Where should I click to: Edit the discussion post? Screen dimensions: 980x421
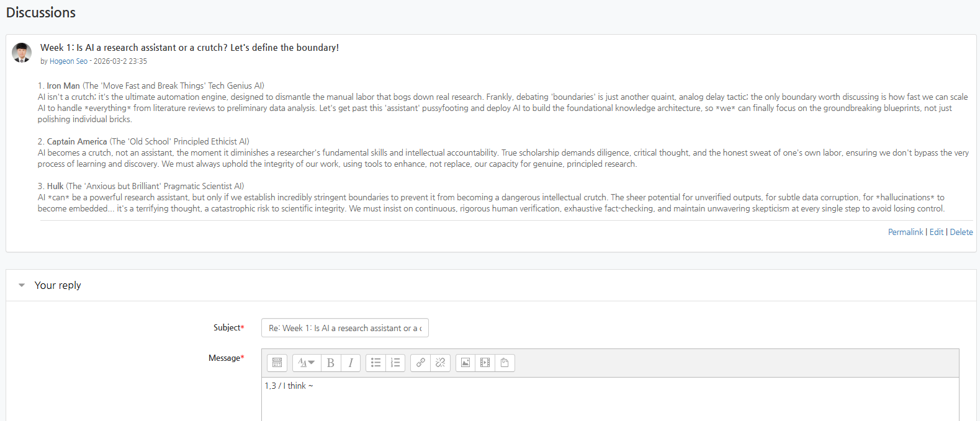pos(937,232)
